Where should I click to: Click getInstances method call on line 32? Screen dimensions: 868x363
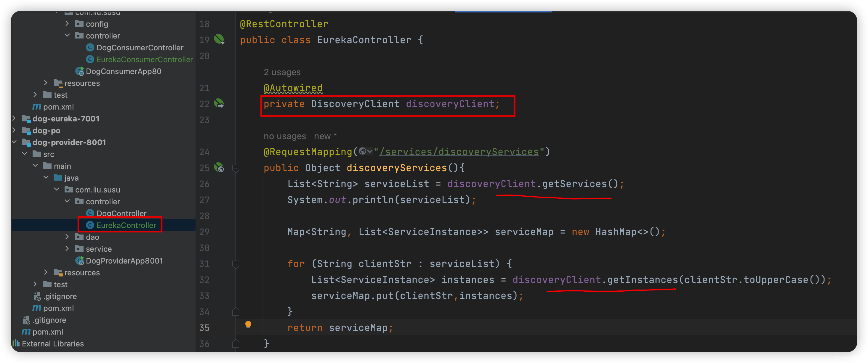coord(643,280)
